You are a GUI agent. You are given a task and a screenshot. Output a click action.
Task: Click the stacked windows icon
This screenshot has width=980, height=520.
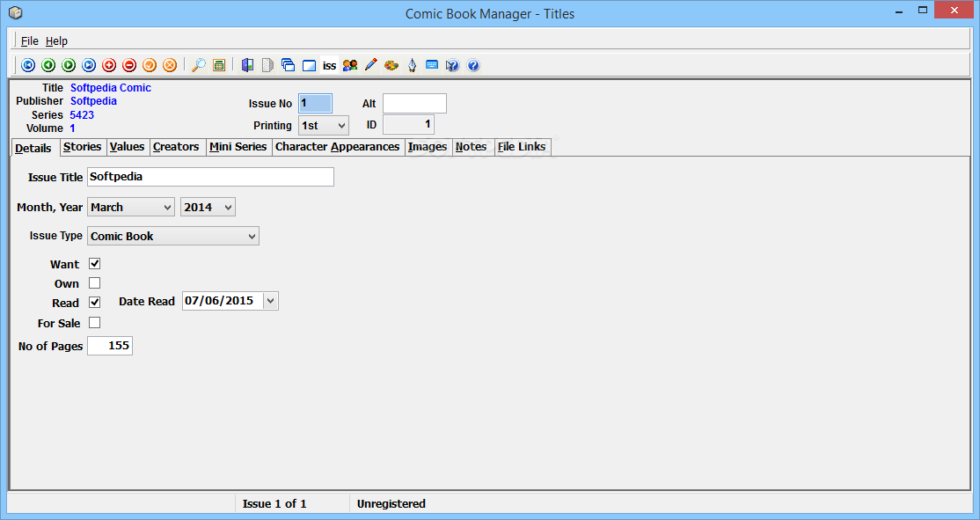289,65
